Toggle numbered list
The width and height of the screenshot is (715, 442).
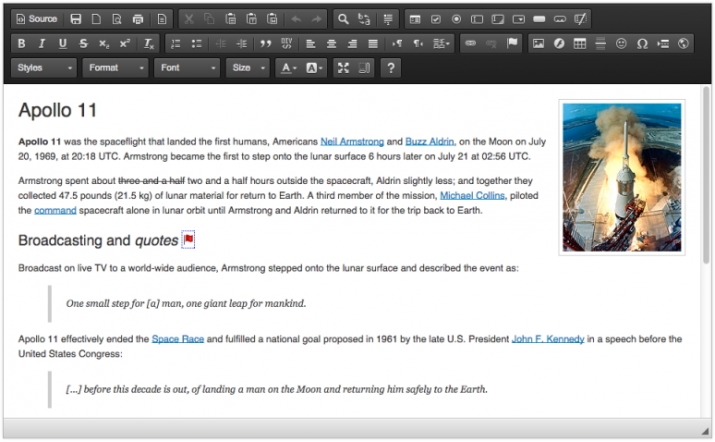coord(176,44)
